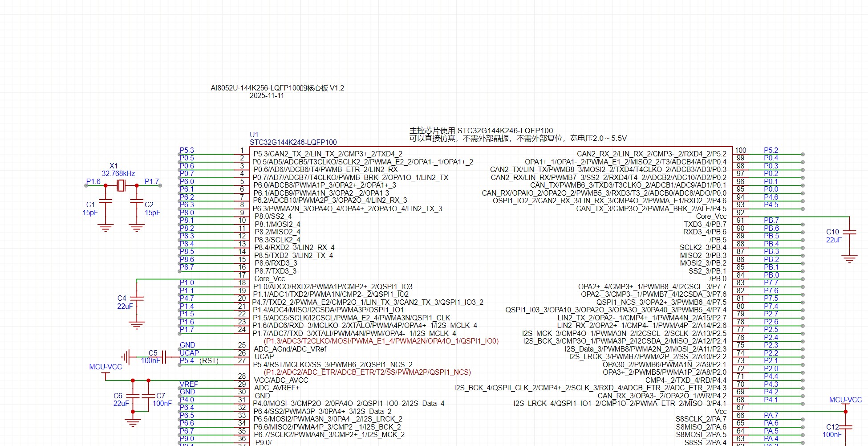
Task: Select the C5 100nF capacitor symbol
Action: [164, 357]
